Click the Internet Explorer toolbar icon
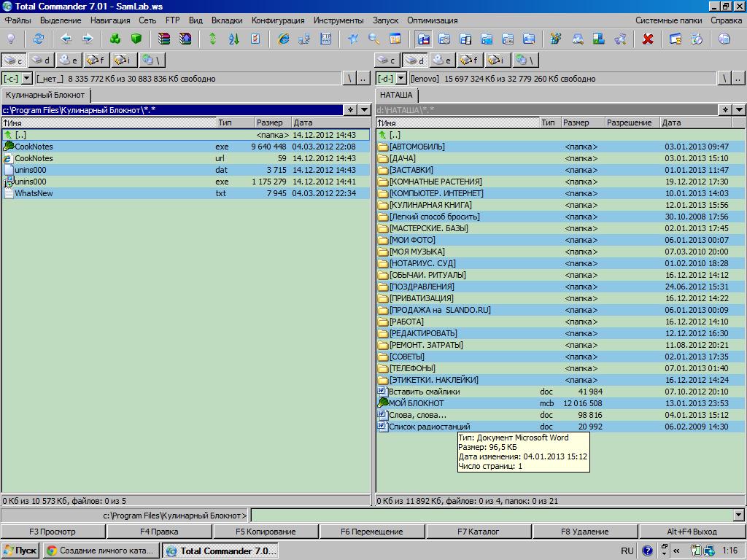This screenshot has height=560, width=747. coord(284,39)
